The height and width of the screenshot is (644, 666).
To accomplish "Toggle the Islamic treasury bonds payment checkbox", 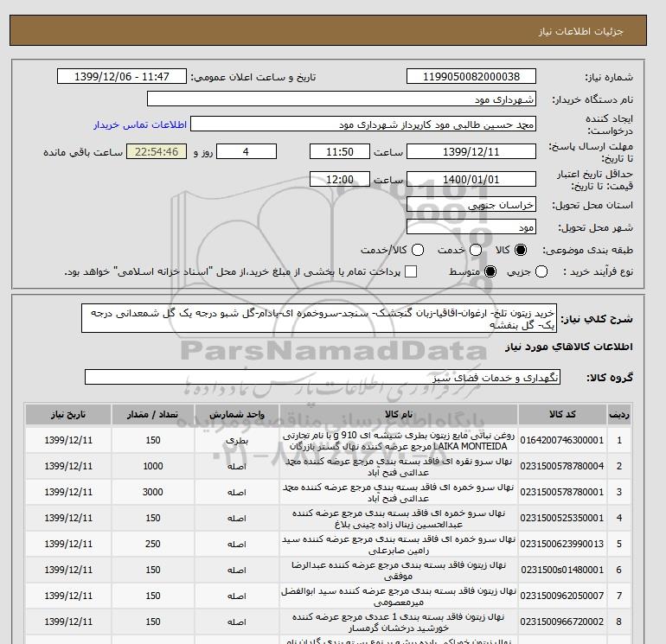I will click(x=411, y=271).
